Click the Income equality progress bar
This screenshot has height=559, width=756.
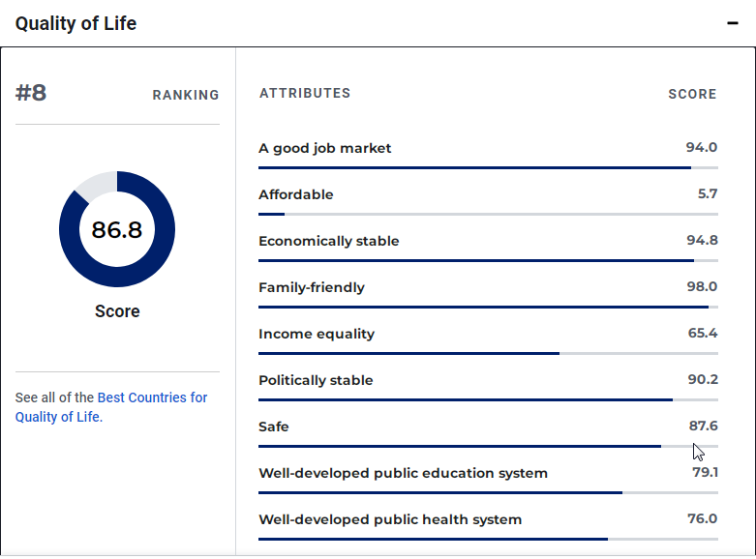pyautogui.click(x=488, y=353)
